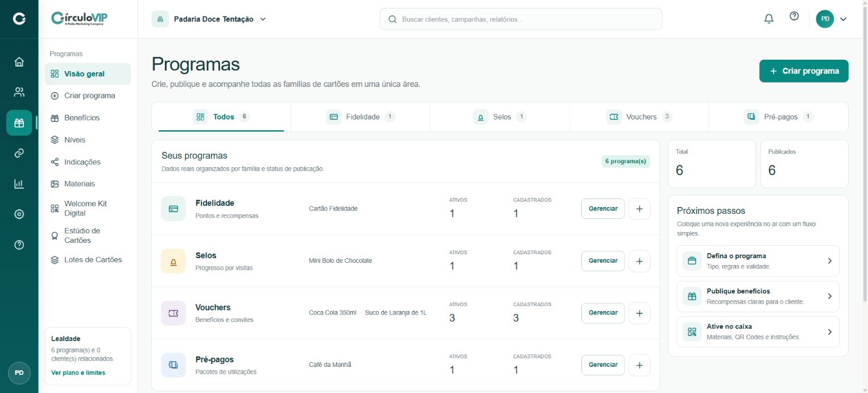Focus the Buscar clientes search field
This screenshot has width=868, height=393.
(521, 19)
